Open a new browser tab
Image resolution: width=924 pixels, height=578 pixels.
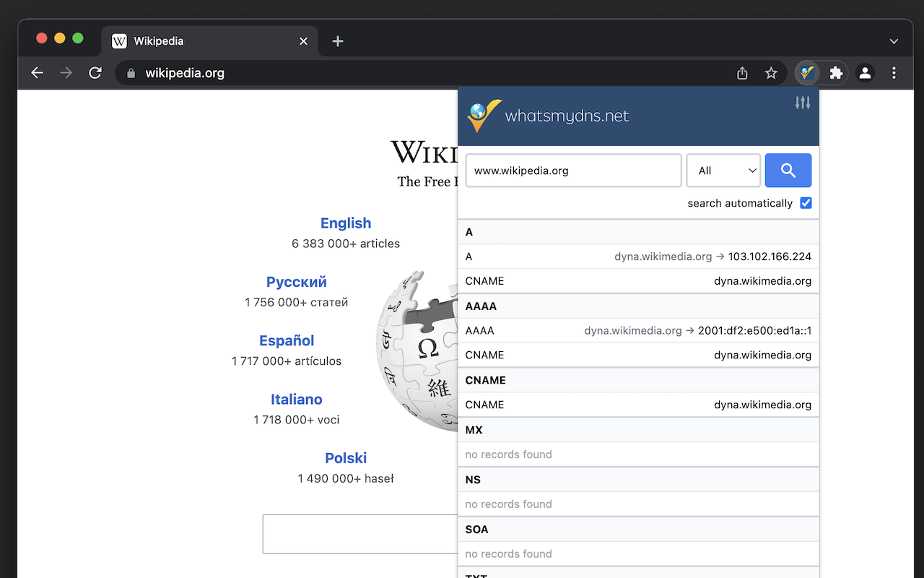tap(338, 41)
